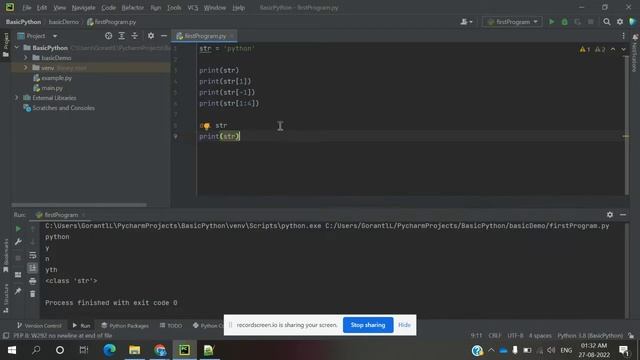Collapse the BasicPython root folder
The image size is (640, 360).
[17, 48]
